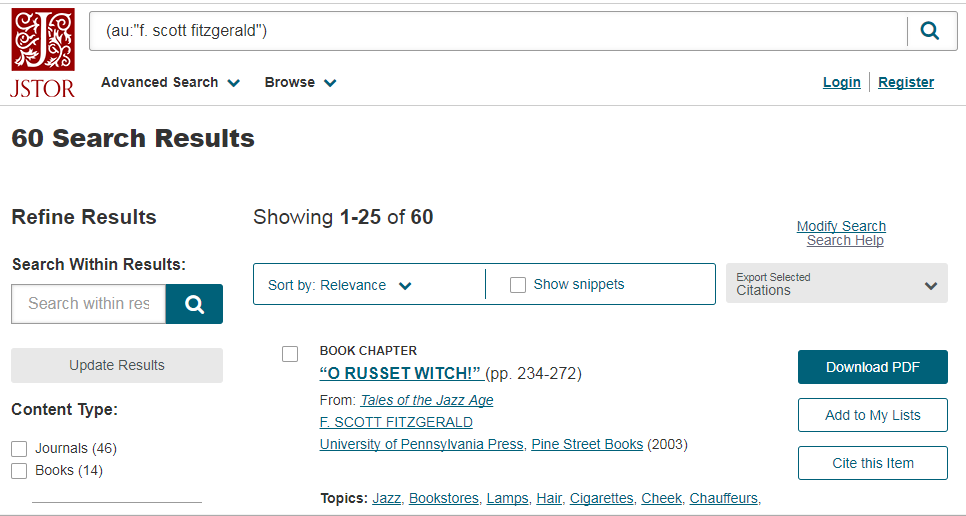Expand Export Selected Citations dropdown
This screenshot has width=966, height=516.
837,284
